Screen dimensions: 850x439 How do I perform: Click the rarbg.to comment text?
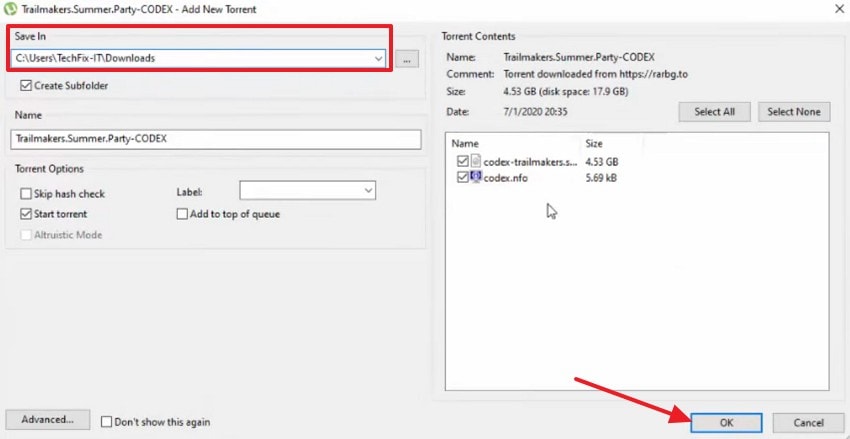pyautogui.click(x=595, y=74)
